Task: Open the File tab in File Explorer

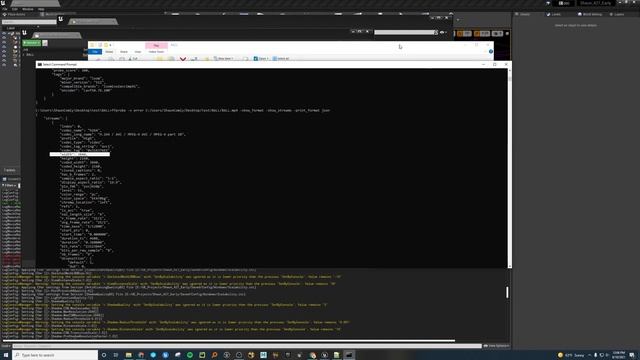Action: pos(95,52)
